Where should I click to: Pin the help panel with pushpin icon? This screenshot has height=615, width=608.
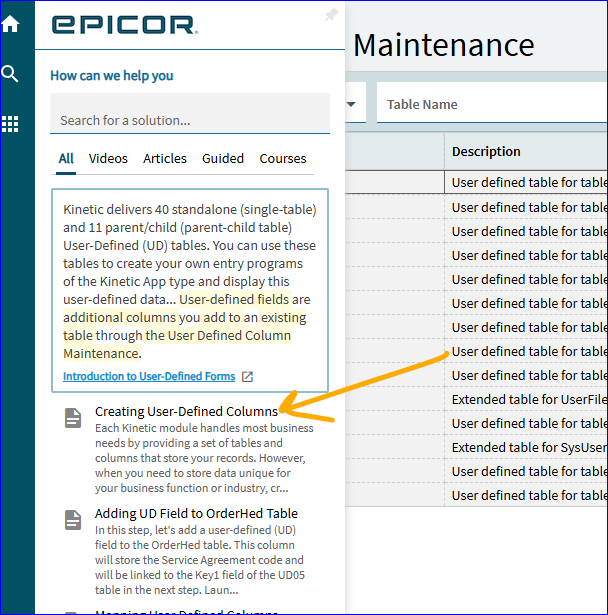pyautogui.click(x=331, y=15)
